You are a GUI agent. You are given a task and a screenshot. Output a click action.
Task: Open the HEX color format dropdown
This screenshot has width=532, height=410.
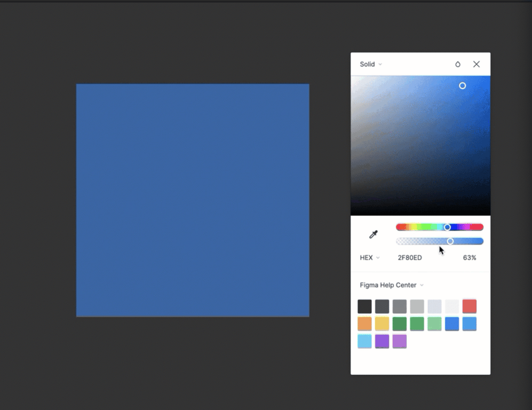370,258
